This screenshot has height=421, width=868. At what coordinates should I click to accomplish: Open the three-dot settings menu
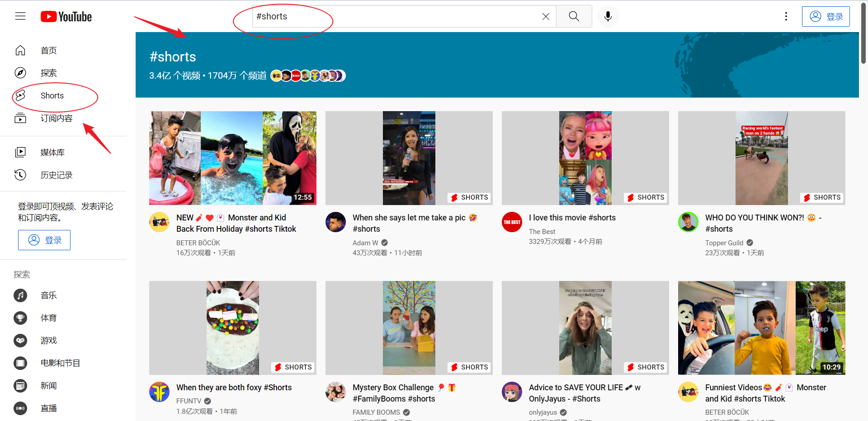coord(786,16)
